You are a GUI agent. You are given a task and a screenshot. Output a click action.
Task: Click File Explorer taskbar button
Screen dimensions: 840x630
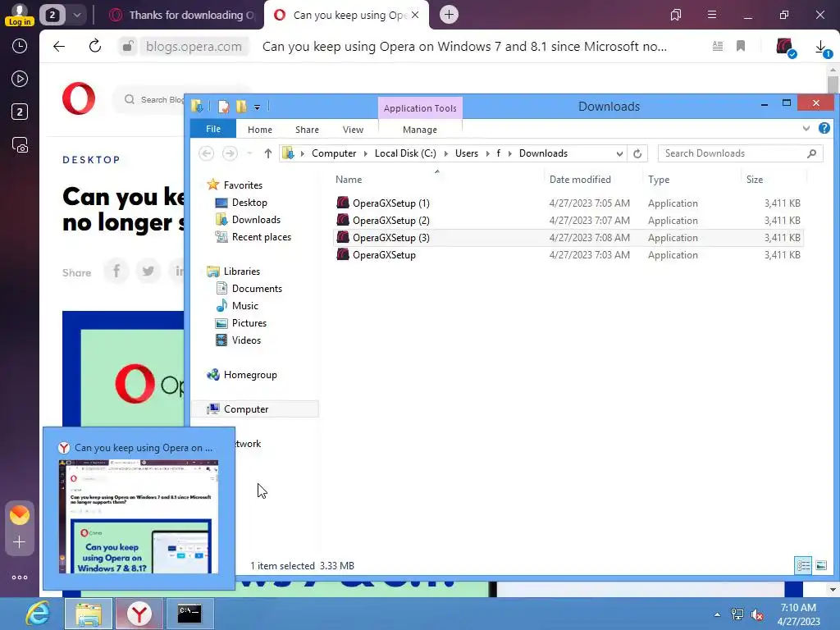coord(89,614)
